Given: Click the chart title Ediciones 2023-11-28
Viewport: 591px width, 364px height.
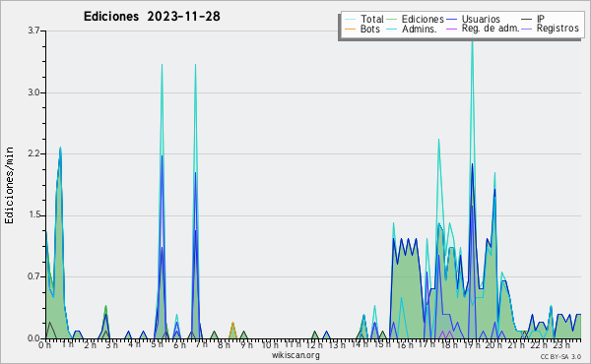Looking at the screenshot, I should (152, 17).
